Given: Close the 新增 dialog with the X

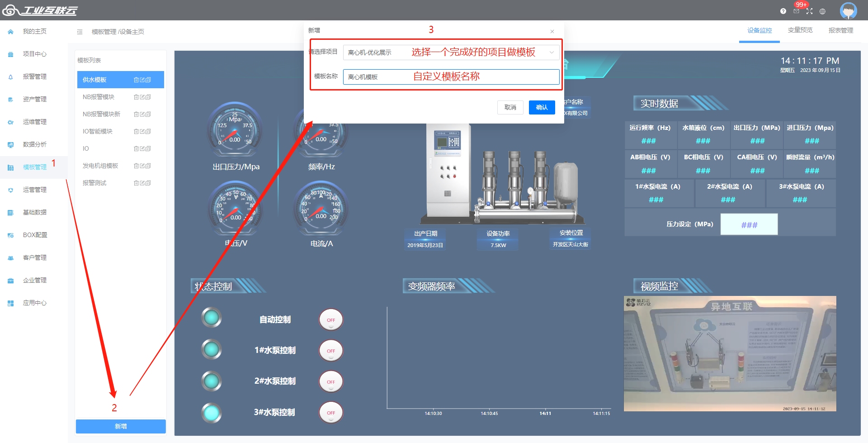Looking at the screenshot, I should 552,31.
